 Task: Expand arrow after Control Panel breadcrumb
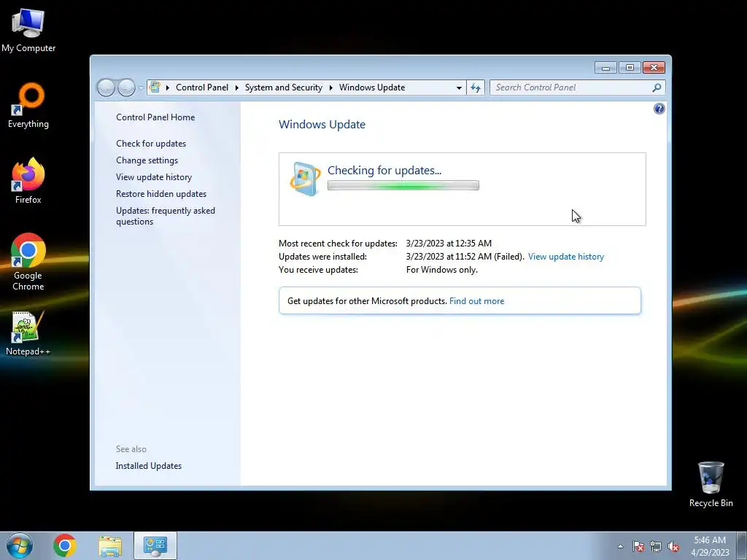[x=237, y=87]
